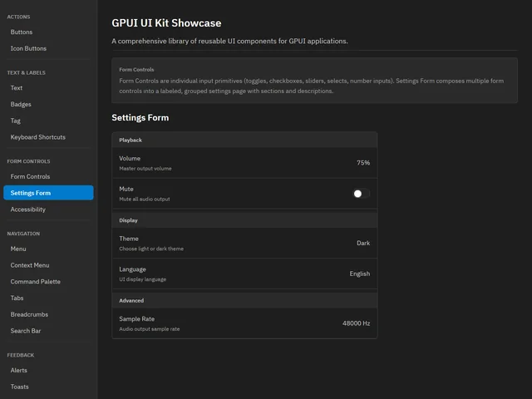532x399 pixels.
Task: Open the Theme selector showing Dark
Action: click(x=363, y=243)
